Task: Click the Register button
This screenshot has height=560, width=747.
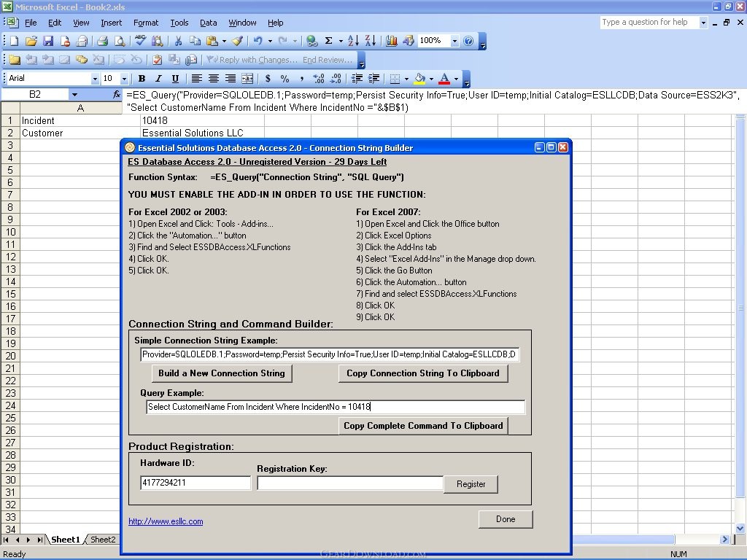Action: point(471,484)
